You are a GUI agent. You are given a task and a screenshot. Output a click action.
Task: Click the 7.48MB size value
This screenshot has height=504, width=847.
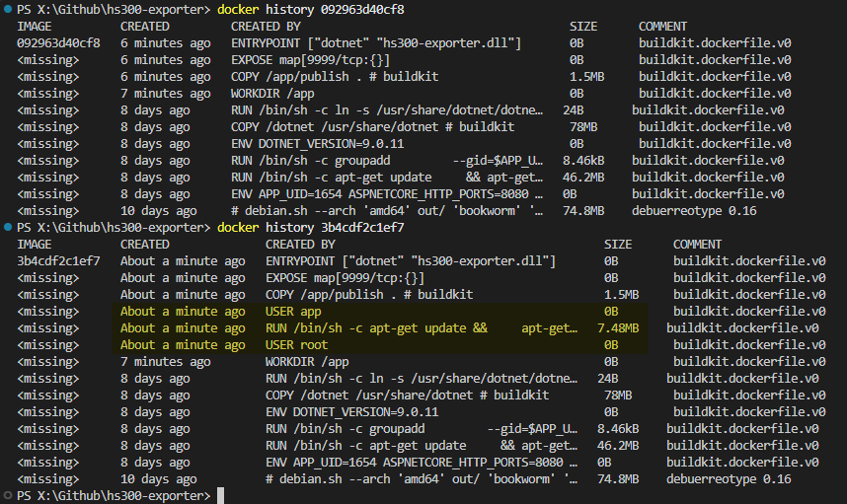coord(617,327)
